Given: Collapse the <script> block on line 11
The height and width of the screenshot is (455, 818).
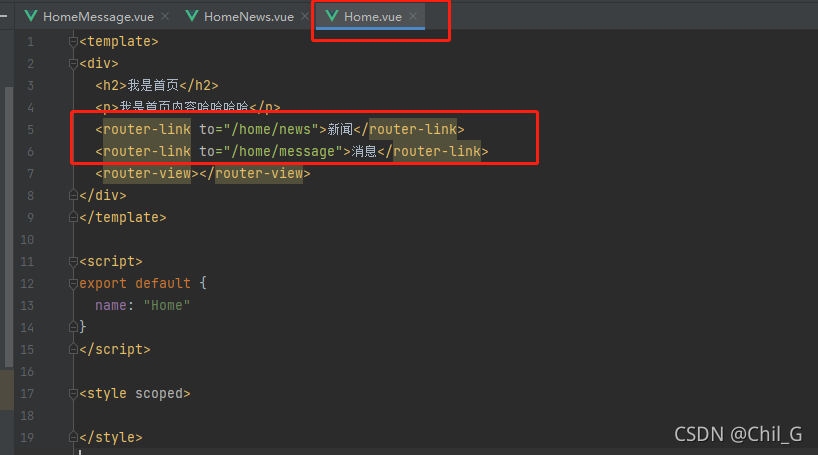Looking at the screenshot, I should pos(73,261).
